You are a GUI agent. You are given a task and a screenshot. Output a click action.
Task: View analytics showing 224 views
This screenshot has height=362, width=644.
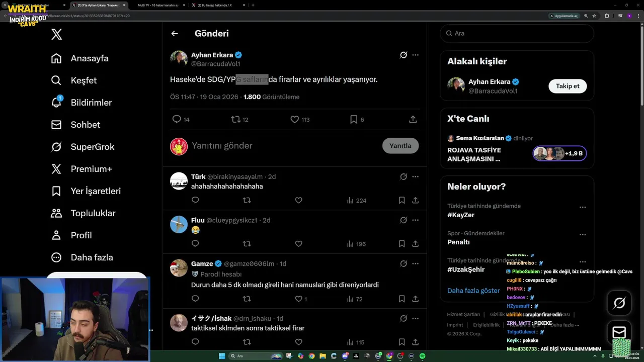click(x=356, y=200)
